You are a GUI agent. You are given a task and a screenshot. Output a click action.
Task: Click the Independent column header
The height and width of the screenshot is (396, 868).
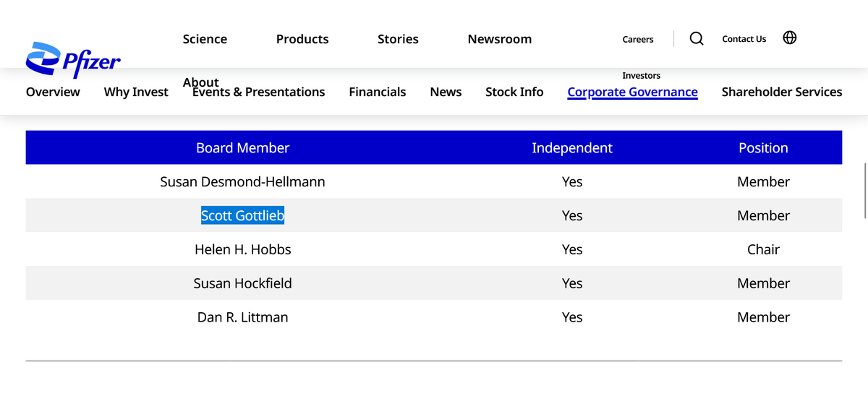tap(572, 147)
